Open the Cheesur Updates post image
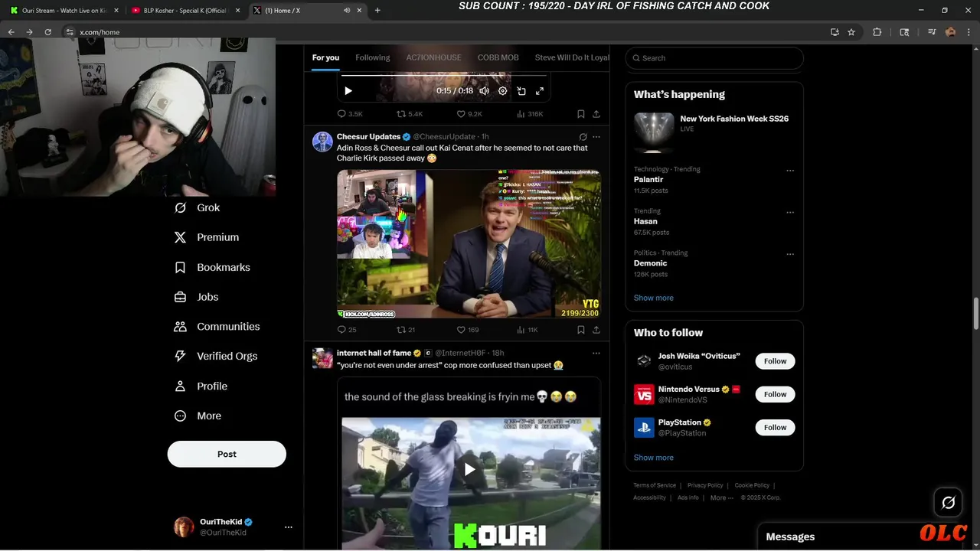 coord(469,243)
